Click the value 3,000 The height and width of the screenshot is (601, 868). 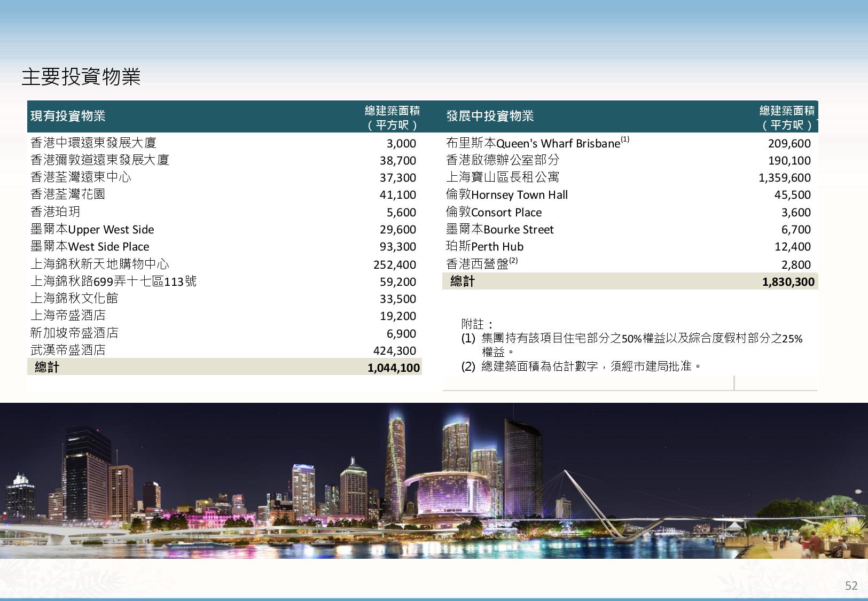pyautogui.click(x=401, y=143)
